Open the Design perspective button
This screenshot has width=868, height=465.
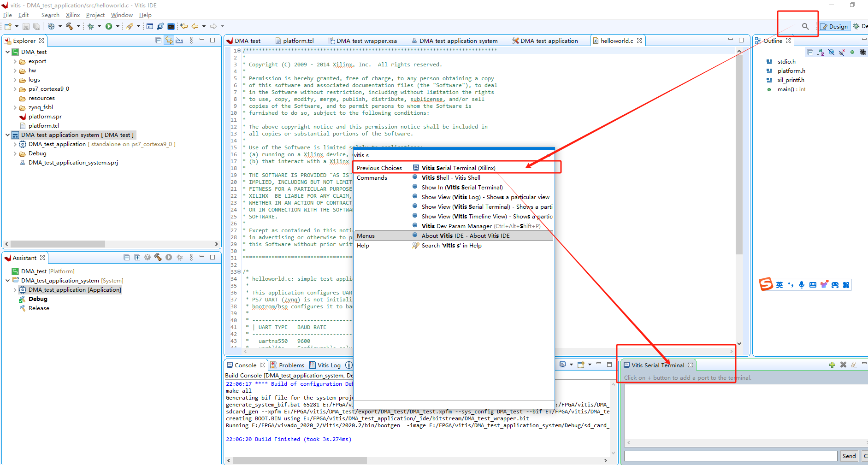point(834,26)
